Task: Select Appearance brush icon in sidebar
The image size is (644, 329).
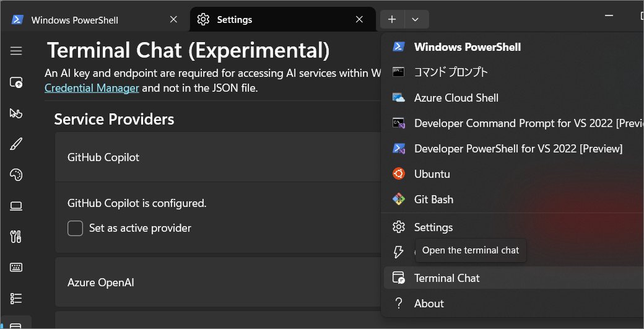Action: click(16, 144)
